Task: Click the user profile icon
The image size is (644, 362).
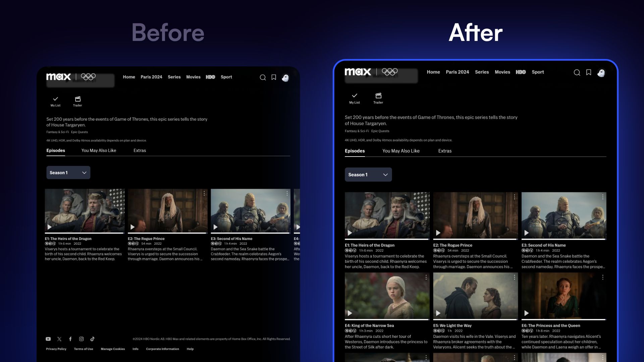Action: (x=601, y=72)
